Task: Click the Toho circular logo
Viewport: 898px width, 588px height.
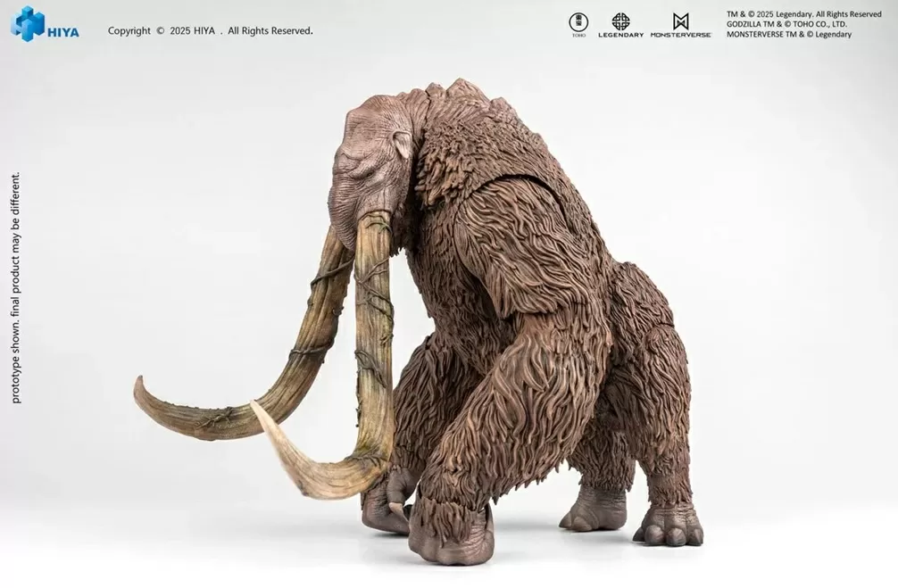Action: click(x=578, y=21)
